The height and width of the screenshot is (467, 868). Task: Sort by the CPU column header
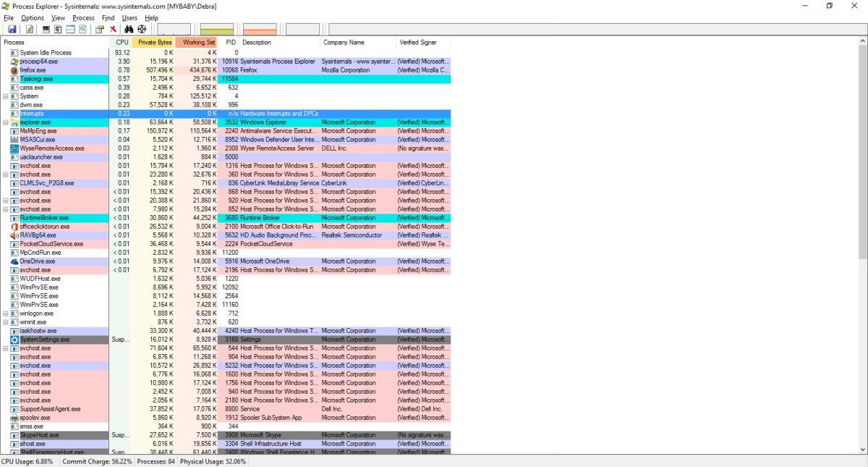(120, 43)
